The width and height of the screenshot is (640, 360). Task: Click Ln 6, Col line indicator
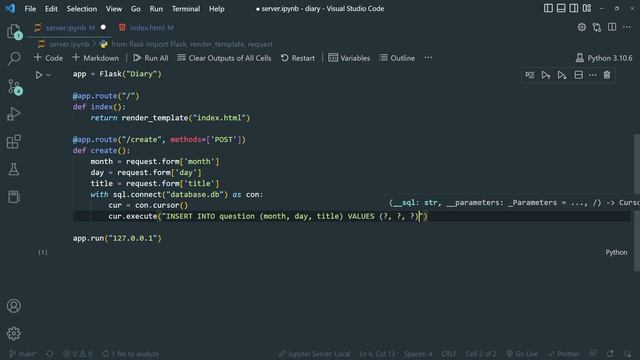click(377, 354)
